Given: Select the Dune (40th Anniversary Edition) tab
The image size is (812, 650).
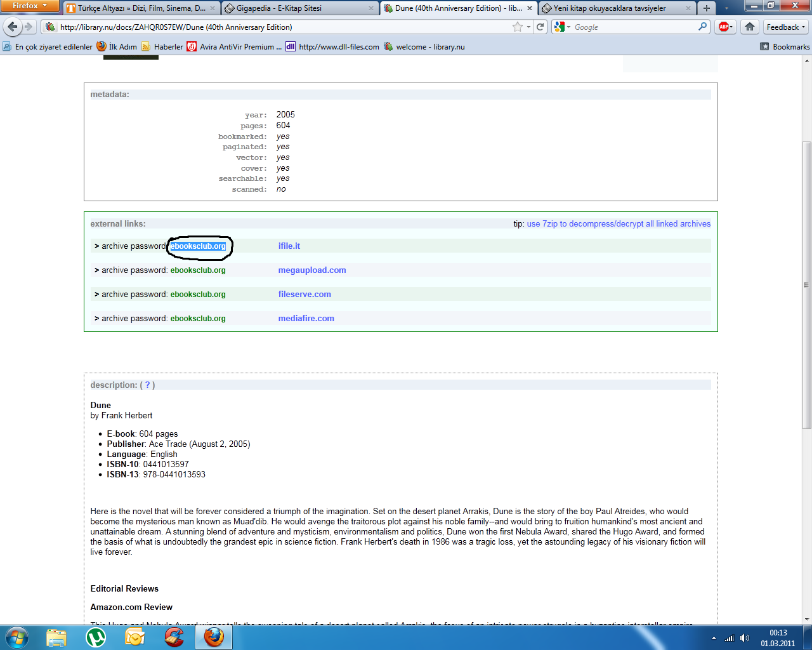Looking at the screenshot, I should pyautogui.click(x=458, y=8).
